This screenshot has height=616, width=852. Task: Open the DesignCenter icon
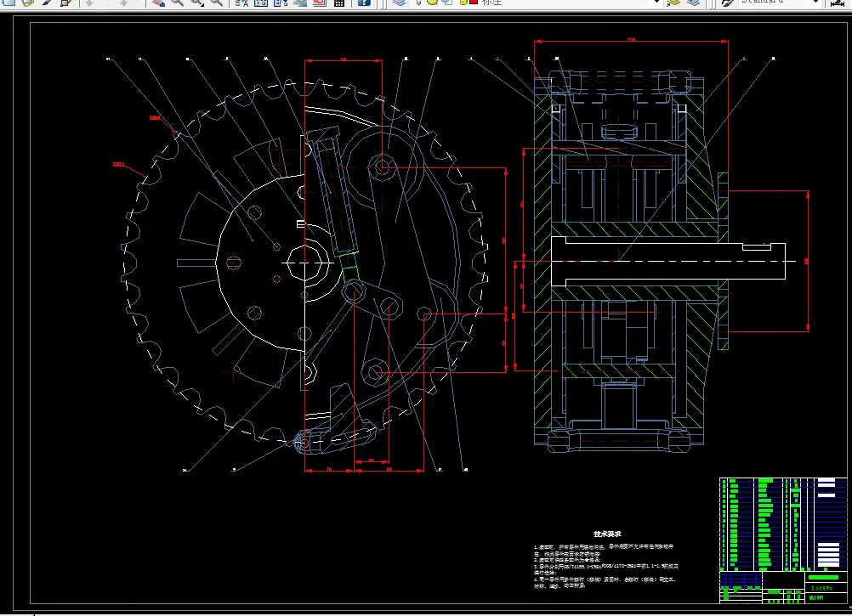click(261, 3)
